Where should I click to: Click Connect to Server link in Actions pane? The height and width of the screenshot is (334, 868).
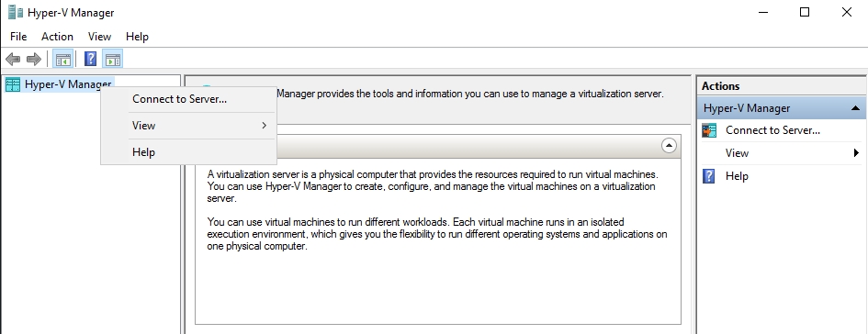click(x=772, y=130)
